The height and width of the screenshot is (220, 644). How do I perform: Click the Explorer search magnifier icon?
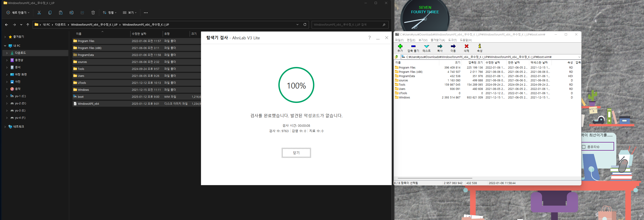[384, 25]
